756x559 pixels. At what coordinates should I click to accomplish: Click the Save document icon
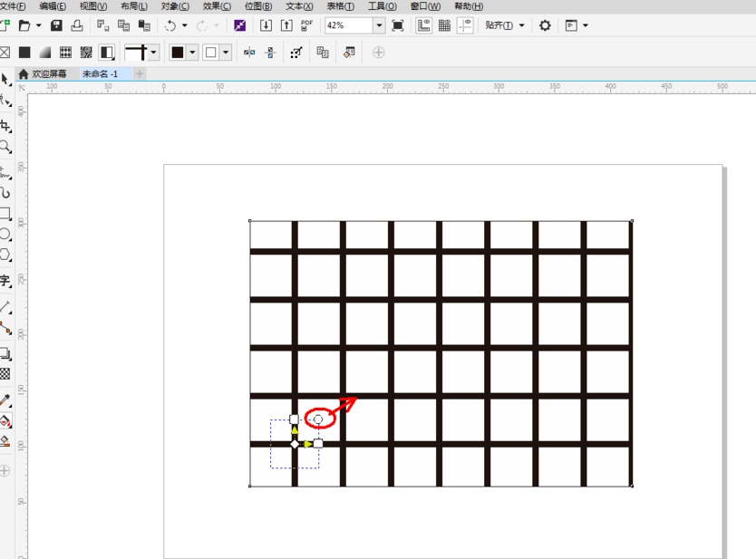pos(56,25)
